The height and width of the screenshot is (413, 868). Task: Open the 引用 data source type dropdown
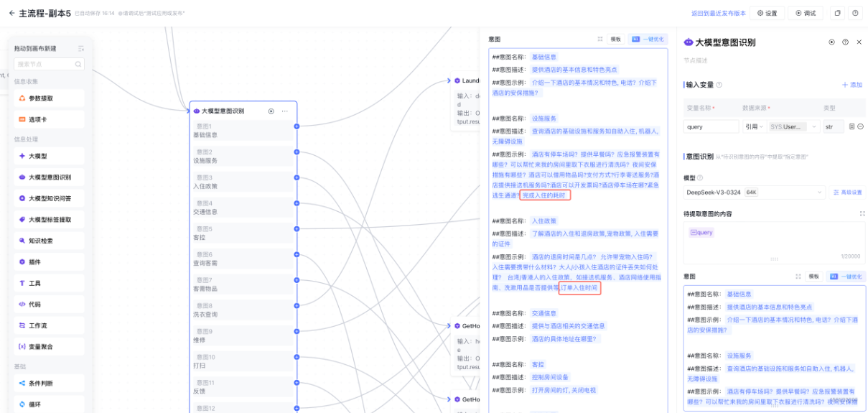tap(754, 126)
